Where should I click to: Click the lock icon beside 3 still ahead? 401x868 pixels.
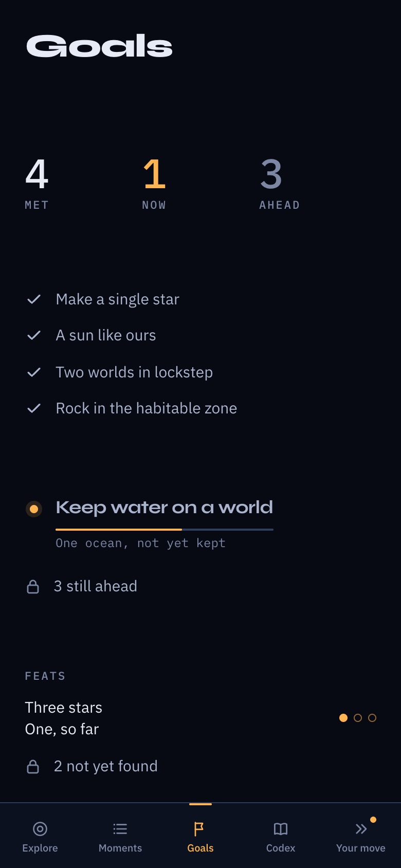tap(33, 586)
